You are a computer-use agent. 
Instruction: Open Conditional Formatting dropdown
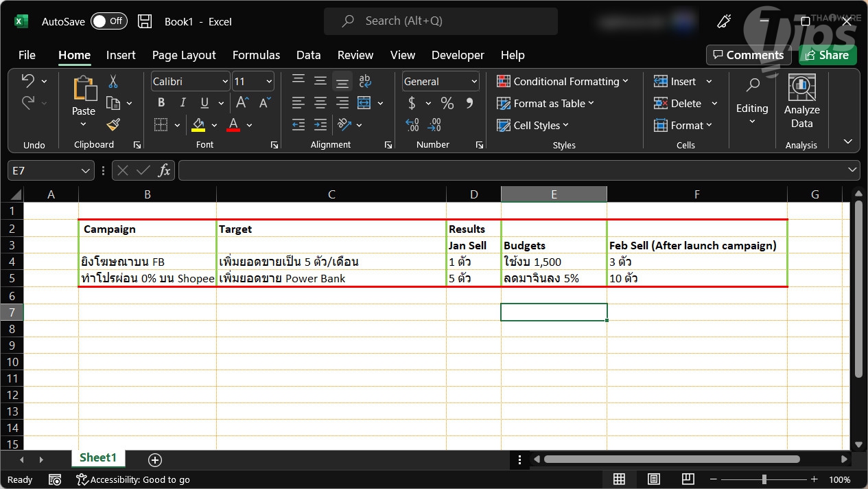click(x=563, y=82)
